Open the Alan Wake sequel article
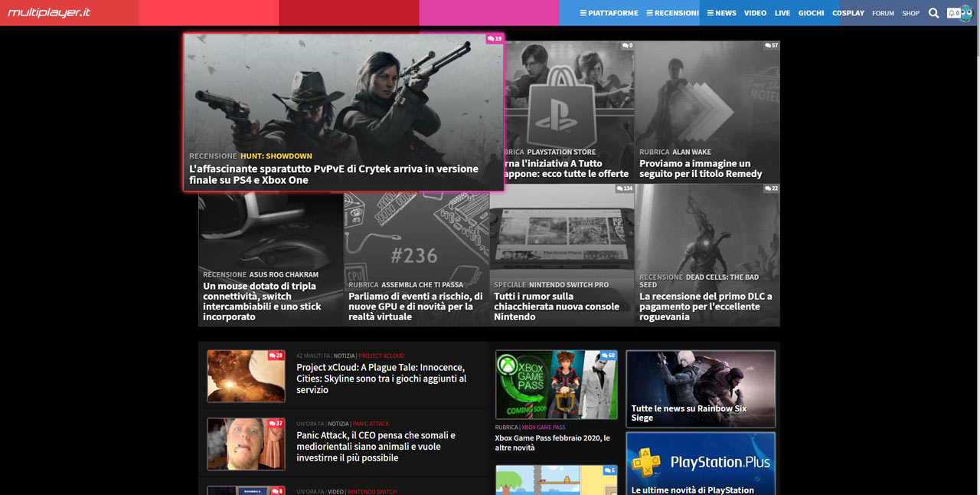The image size is (980, 495). click(x=701, y=169)
